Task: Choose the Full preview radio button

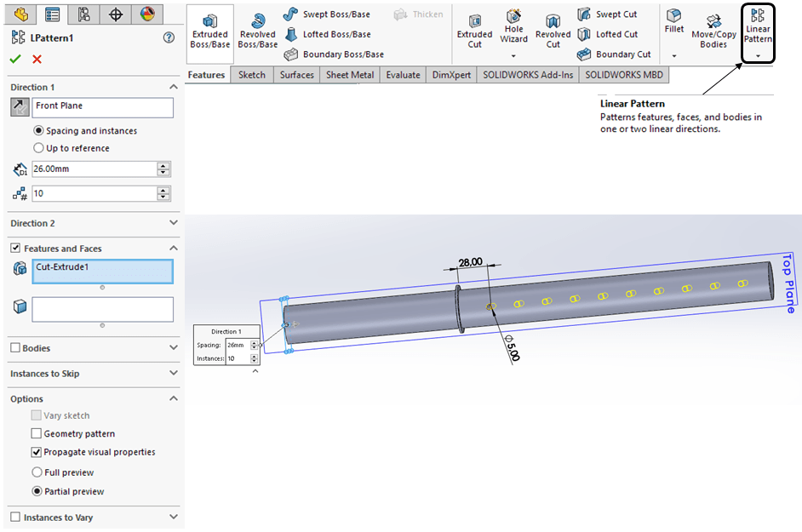Action: click(37, 472)
